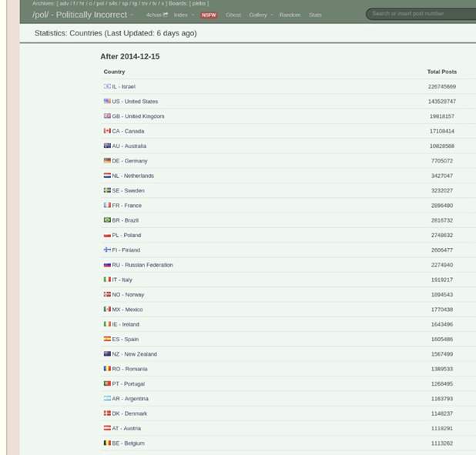476x455 pixels.
Task: Click the Sweden flag icon
Action: (x=107, y=190)
